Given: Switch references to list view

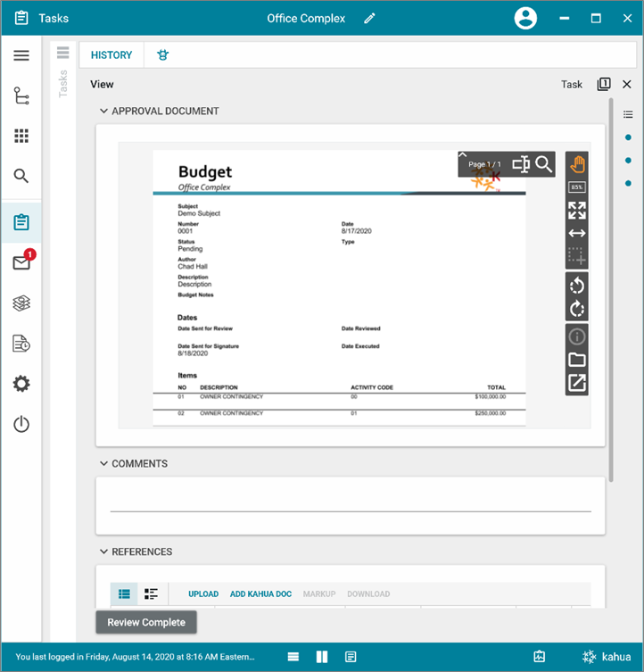Looking at the screenshot, I should (125, 593).
